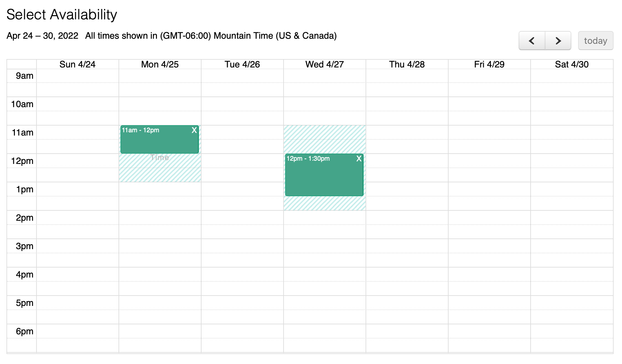Image resolution: width=622 pixels, height=364 pixels.
Task: Select Saturday 4/30 5pm time slot
Action: tap(572, 303)
